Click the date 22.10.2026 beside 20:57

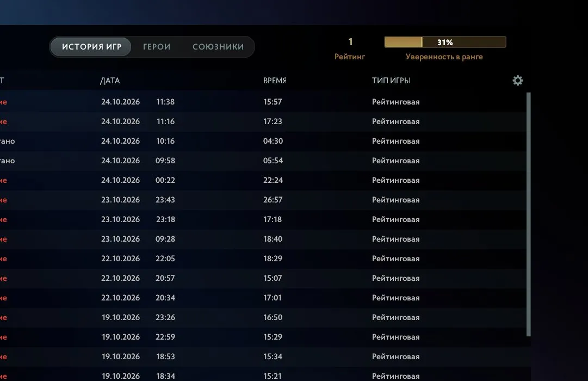coord(120,278)
